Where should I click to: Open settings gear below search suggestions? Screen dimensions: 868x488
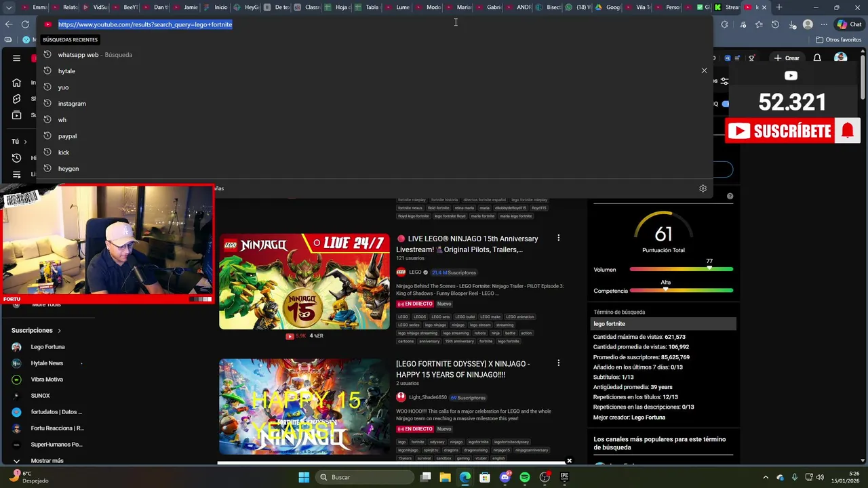click(x=703, y=188)
